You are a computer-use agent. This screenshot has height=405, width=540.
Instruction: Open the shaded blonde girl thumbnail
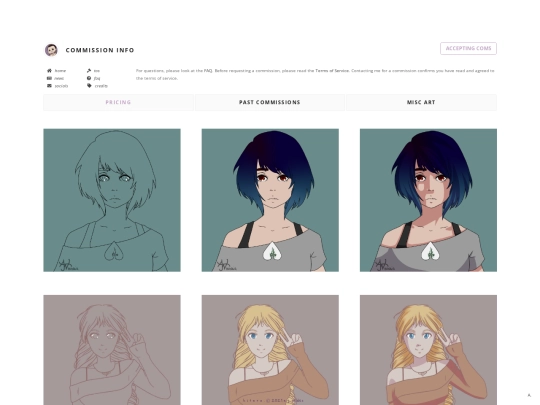coord(428,350)
